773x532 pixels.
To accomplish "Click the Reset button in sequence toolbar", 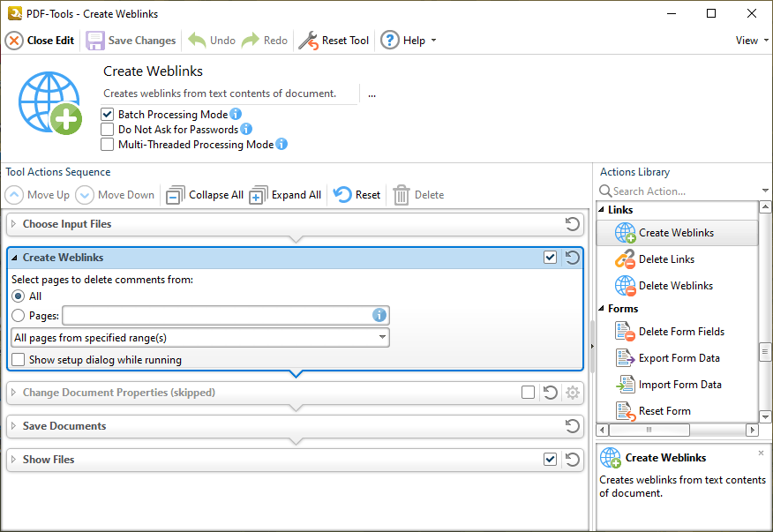I will pos(357,195).
